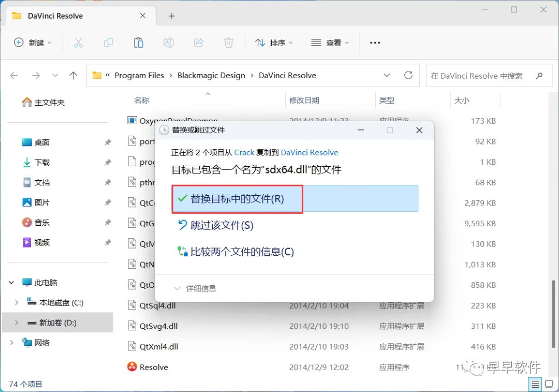559x392 pixels.
Task: Select the QtSvg4.dll file
Action: coord(158,326)
